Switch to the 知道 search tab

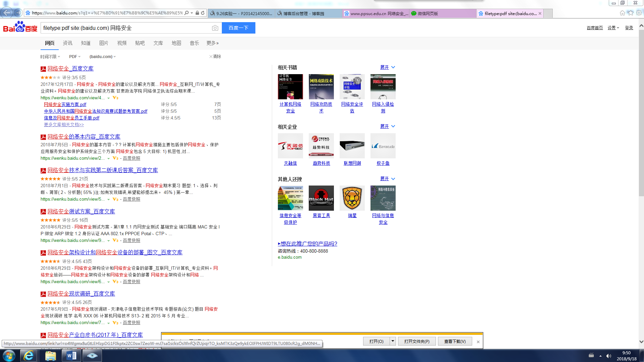click(x=86, y=43)
